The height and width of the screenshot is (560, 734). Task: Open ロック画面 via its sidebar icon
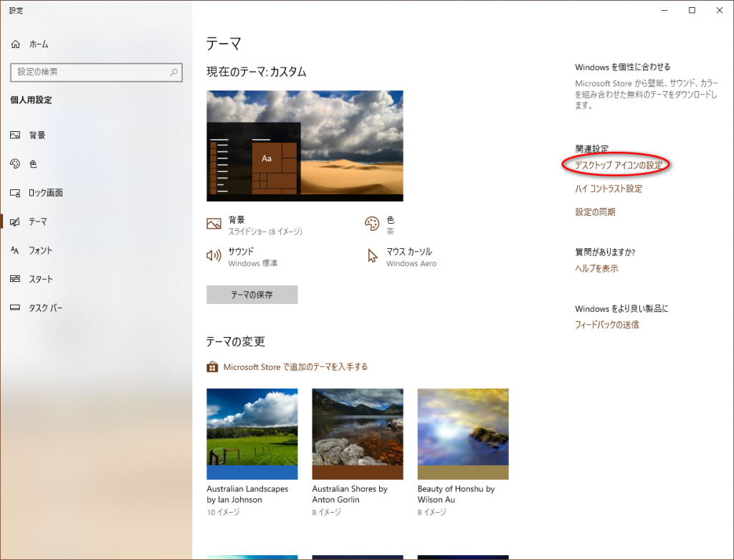coord(16,193)
